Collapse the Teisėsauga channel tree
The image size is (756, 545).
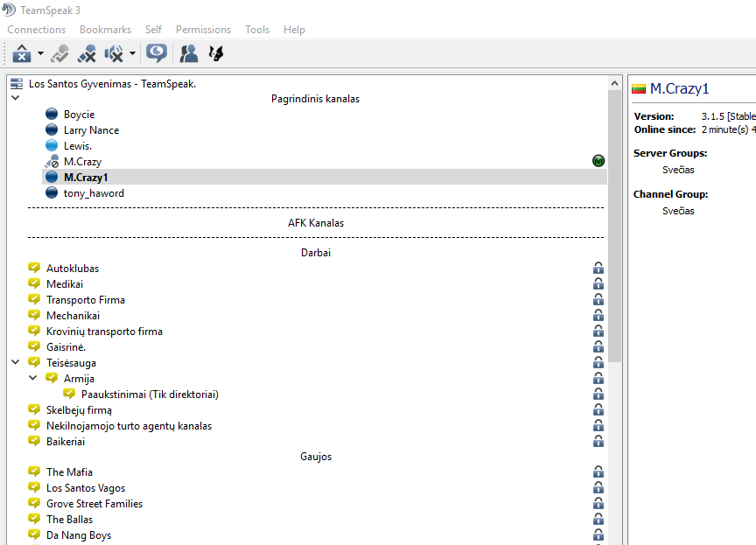tap(16, 362)
